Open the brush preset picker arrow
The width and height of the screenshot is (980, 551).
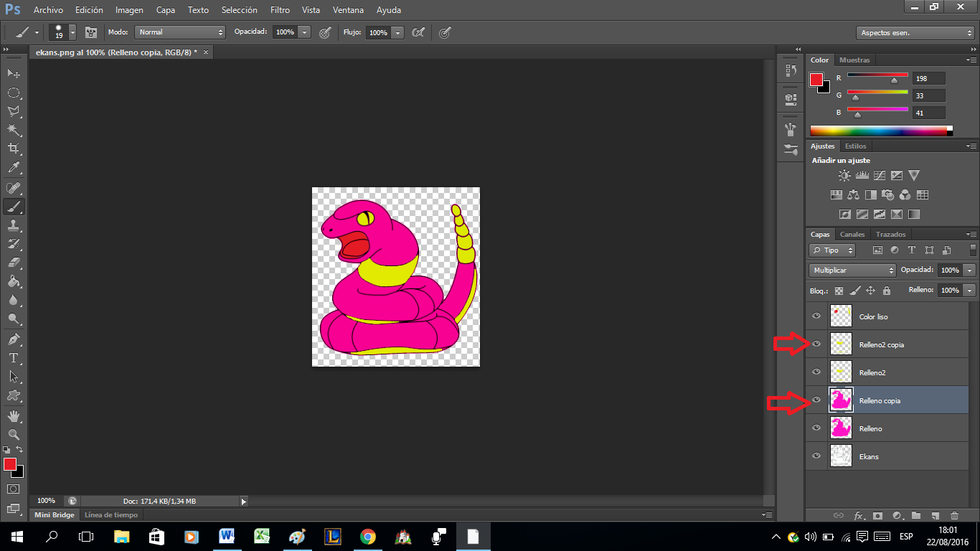coord(72,32)
